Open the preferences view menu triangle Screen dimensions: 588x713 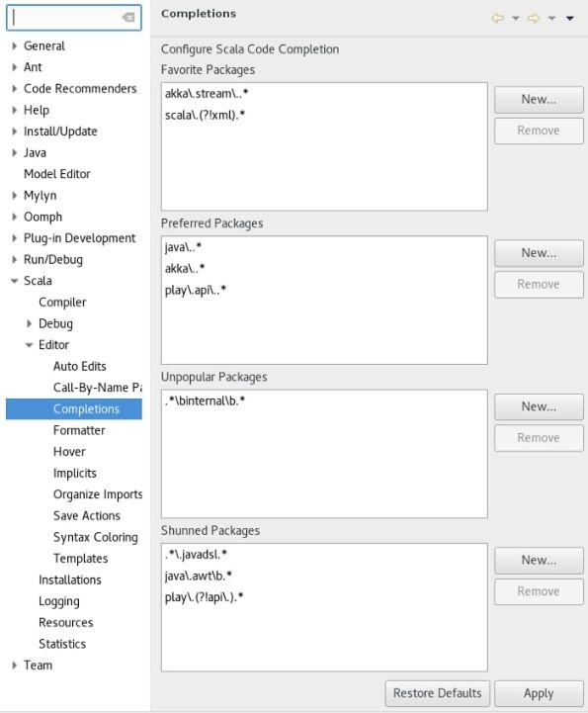pyautogui.click(x=570, y=19)
